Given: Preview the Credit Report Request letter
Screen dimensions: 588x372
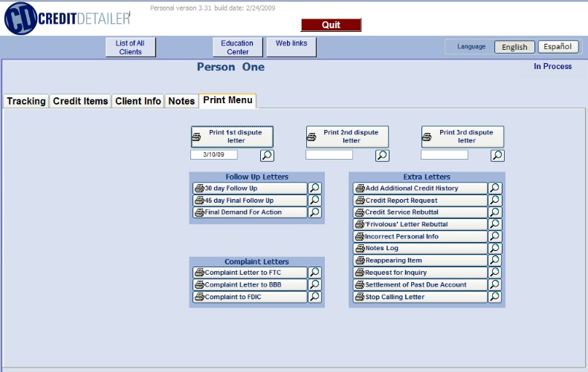Looking at the screenshot, I should point(494,200).
